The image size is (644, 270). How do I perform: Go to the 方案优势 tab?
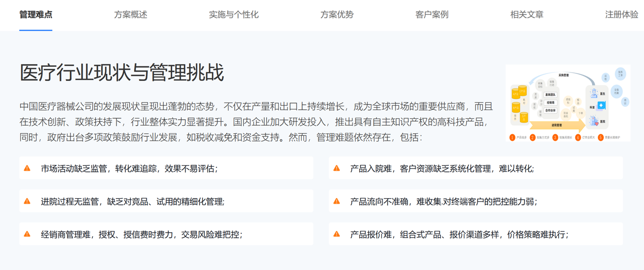click(337, 15)
